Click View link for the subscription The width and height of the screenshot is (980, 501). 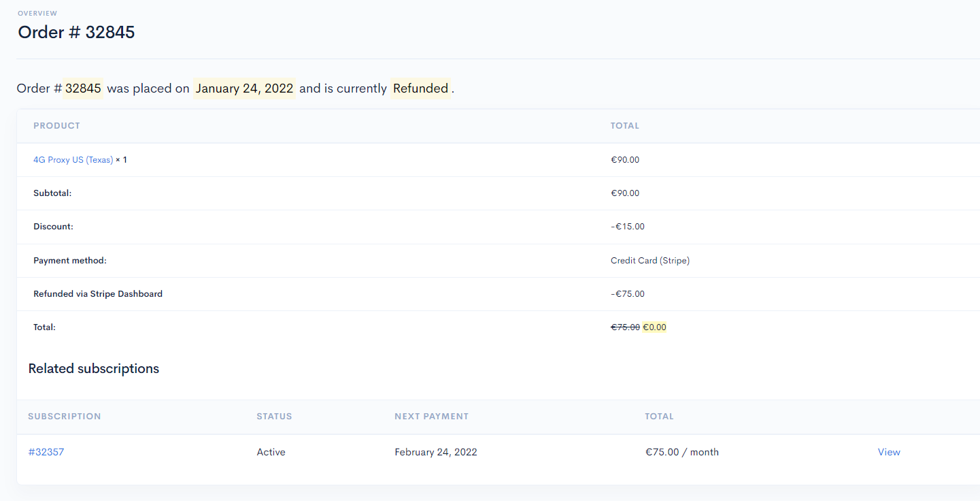(889, 452)
